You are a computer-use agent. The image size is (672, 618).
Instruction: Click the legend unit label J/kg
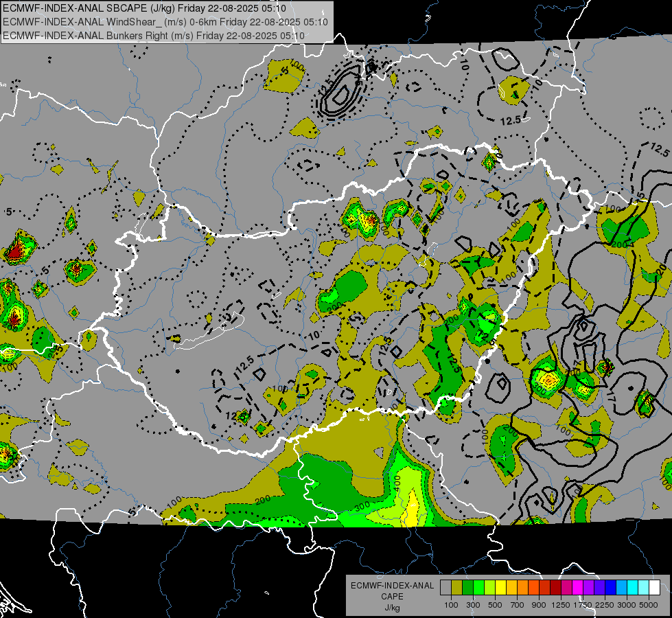(x=392, y=608)
